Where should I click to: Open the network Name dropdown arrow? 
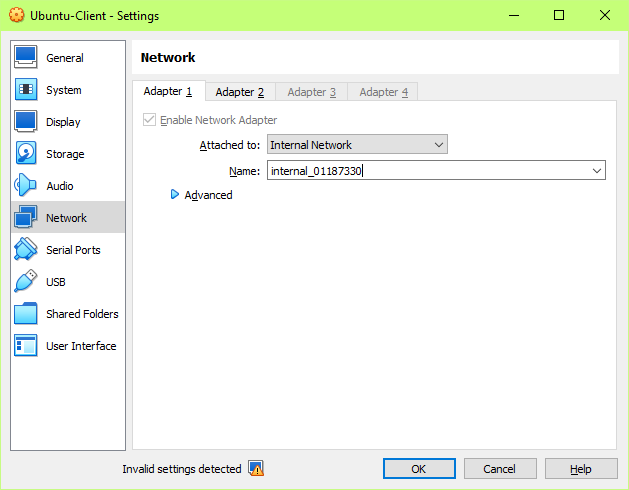[597, 171]
